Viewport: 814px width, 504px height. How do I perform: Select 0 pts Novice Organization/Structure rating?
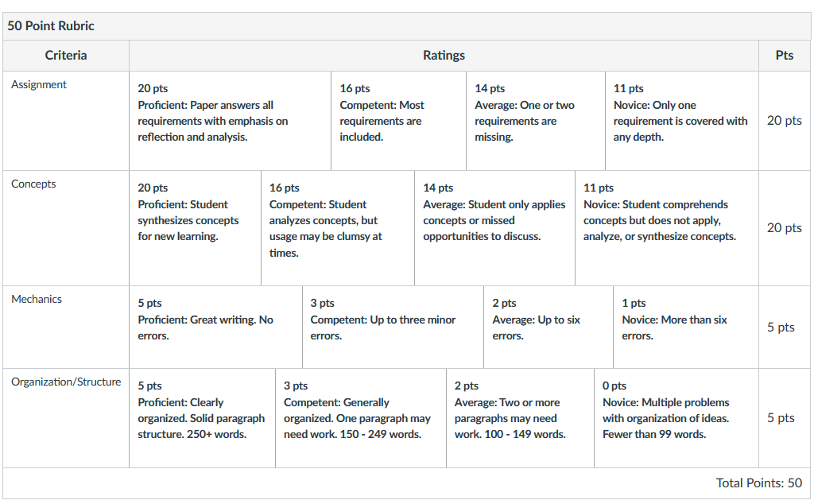676,418
